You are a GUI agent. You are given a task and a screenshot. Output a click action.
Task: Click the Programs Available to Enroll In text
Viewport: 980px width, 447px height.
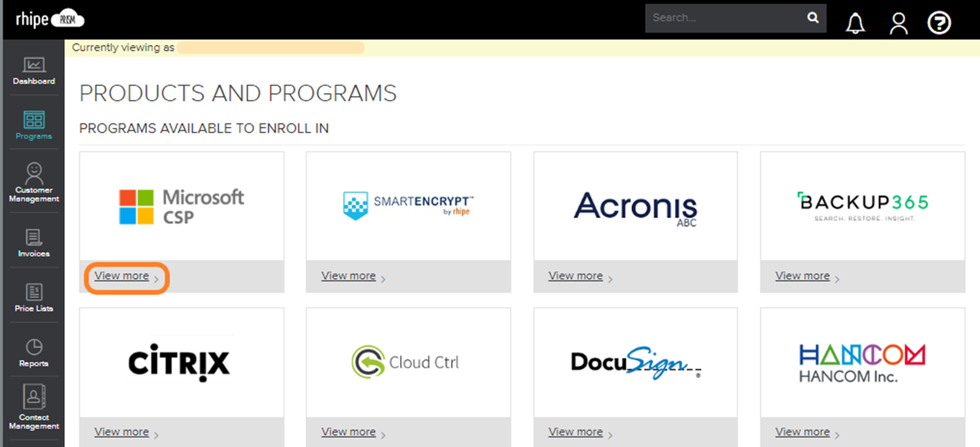(x=204, y=128)
